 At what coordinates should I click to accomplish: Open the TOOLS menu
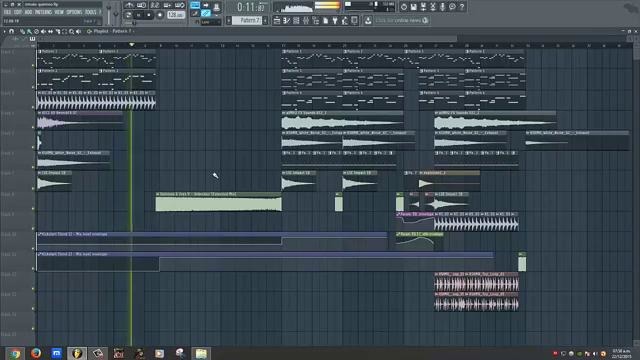tap(91, 12)
